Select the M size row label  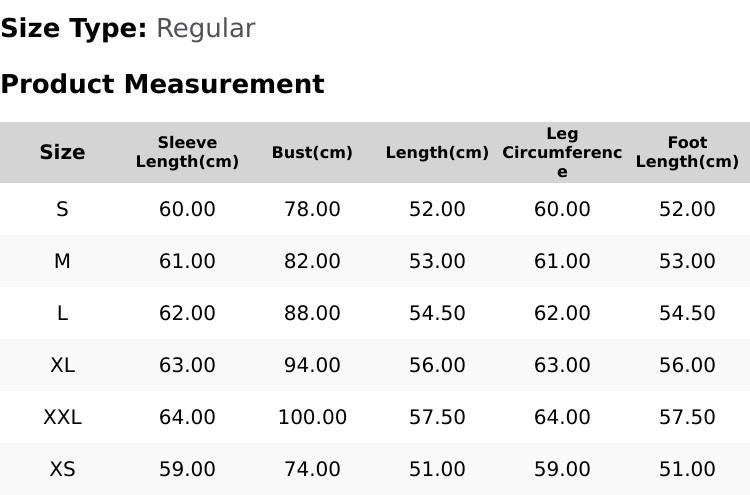pyautogui.click(x=62, y=261)
